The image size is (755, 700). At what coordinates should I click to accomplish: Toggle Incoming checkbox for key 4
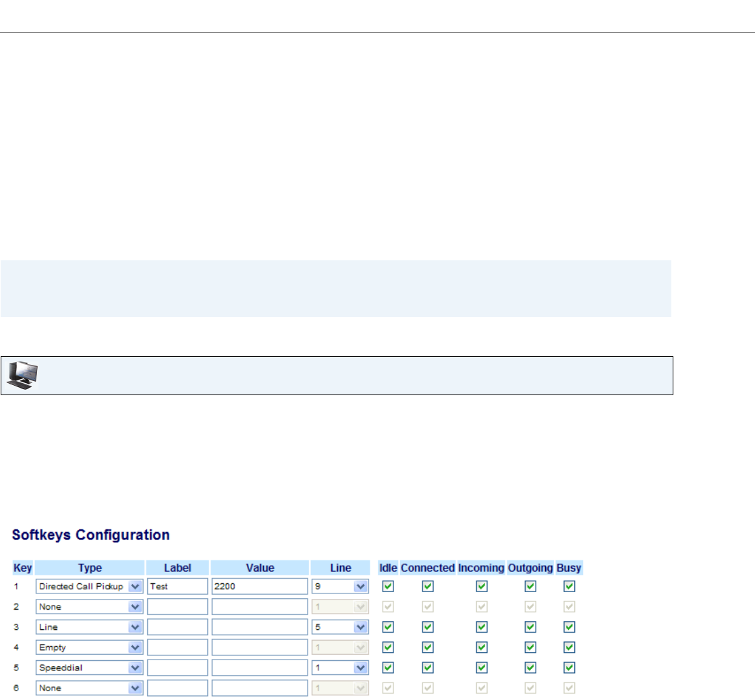click(x=481, y=647)
